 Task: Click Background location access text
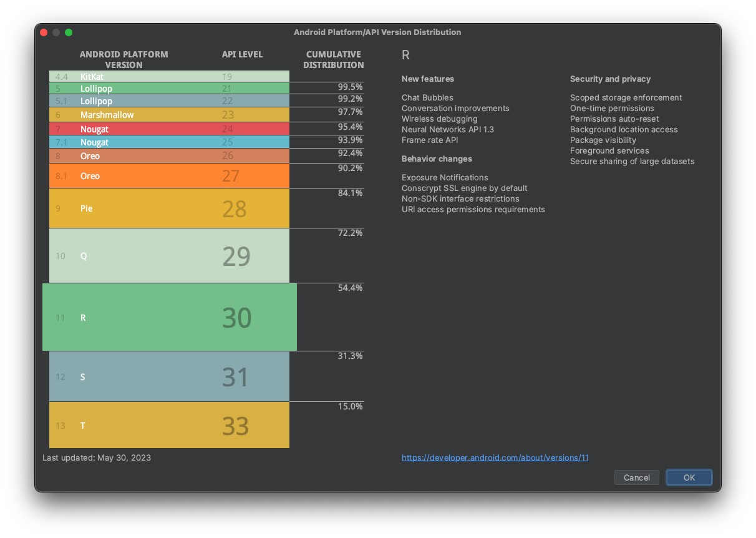[624, 129]
